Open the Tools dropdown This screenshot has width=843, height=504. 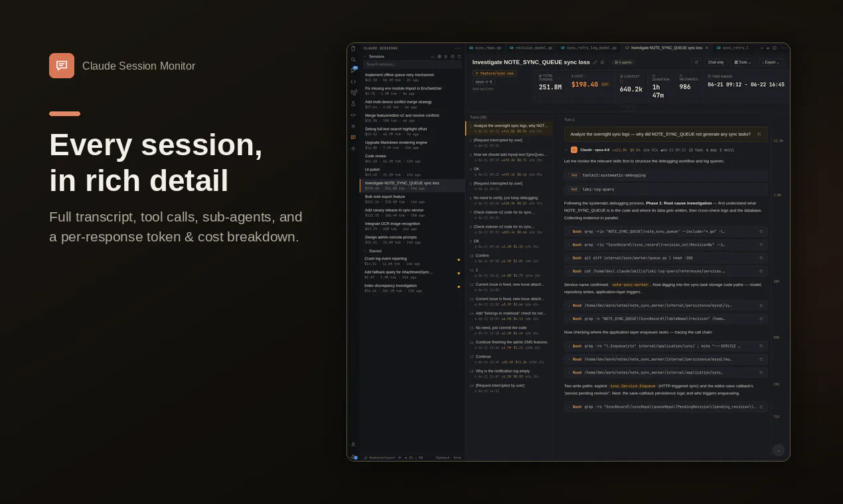coord(743,62)
